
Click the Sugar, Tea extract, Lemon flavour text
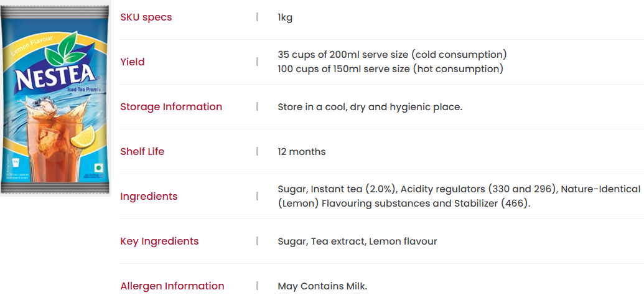[357, 241]
